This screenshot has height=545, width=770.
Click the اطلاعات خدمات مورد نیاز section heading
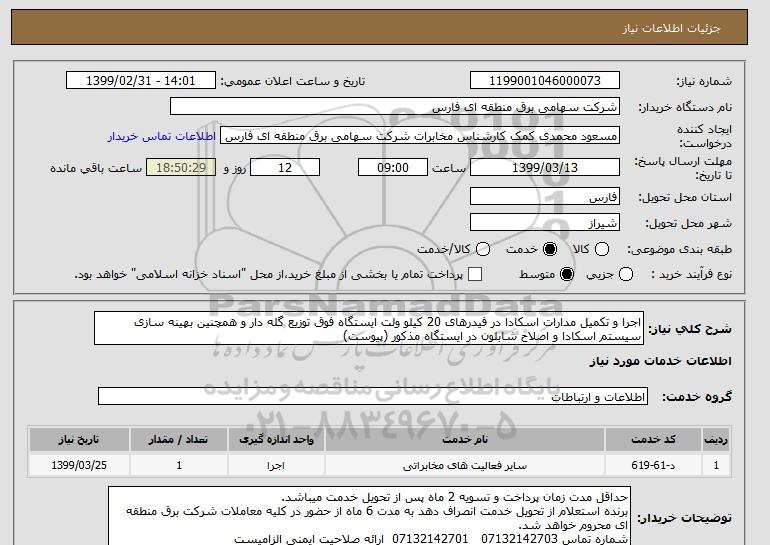click(660, 361)
